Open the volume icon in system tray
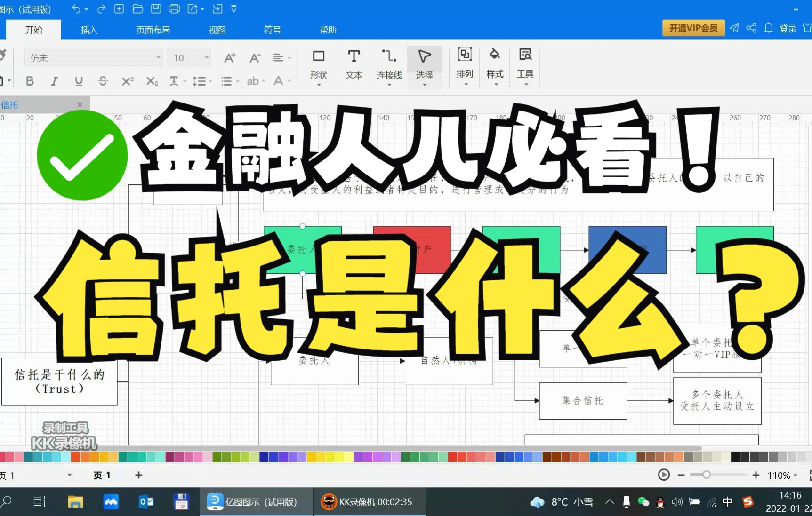The height and width of the screenshot is (516, 812). (677, 502)
